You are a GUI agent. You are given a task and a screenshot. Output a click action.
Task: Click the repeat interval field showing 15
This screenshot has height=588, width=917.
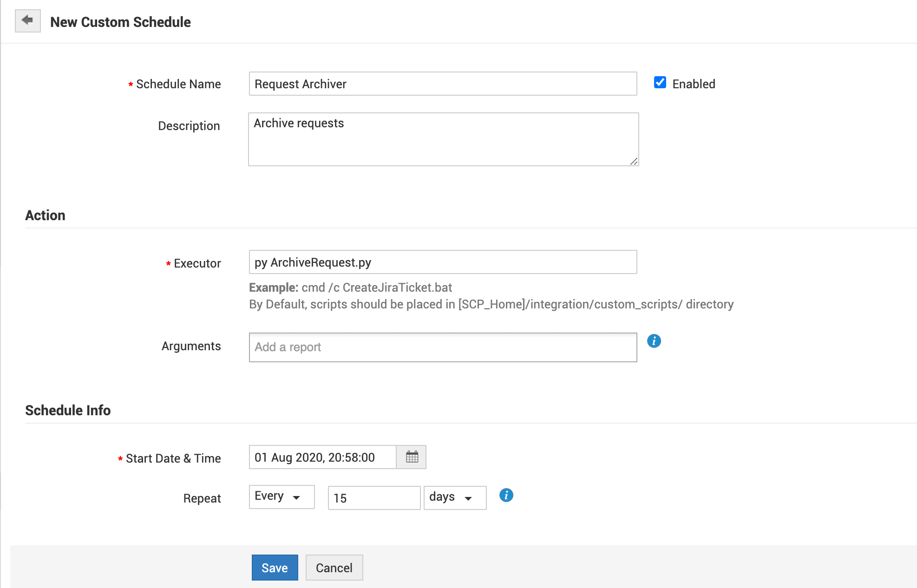373,498
